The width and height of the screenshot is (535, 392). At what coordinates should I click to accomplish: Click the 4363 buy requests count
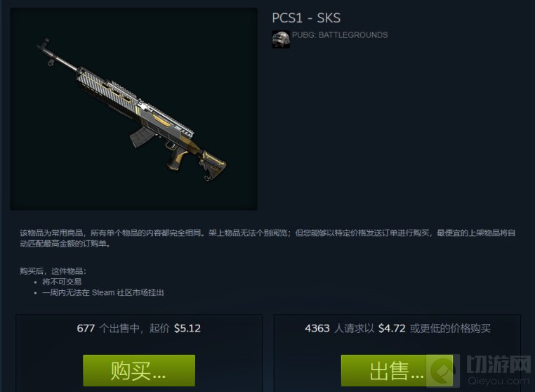(317, 329)
